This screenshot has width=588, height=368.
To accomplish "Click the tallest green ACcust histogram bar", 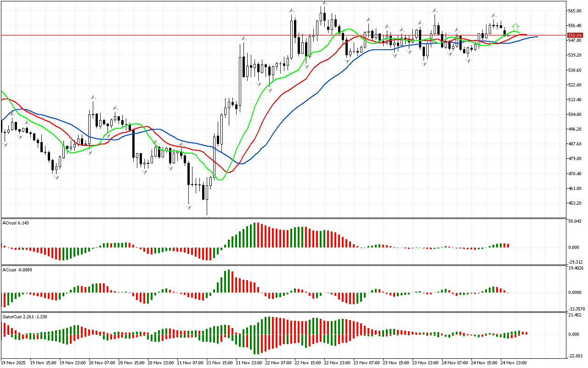I will click(228, 281).
